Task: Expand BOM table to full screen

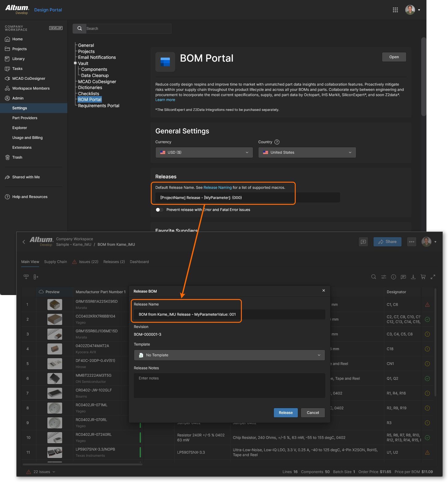Action: pyautogui.click(x=433, y=277)
